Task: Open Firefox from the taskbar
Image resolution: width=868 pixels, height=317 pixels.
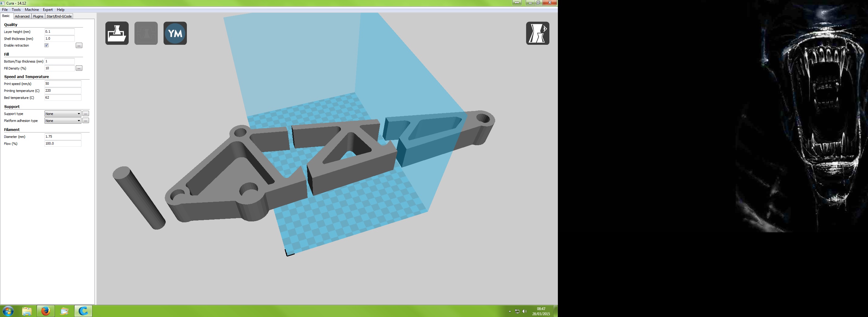Action: coord(45,311)
